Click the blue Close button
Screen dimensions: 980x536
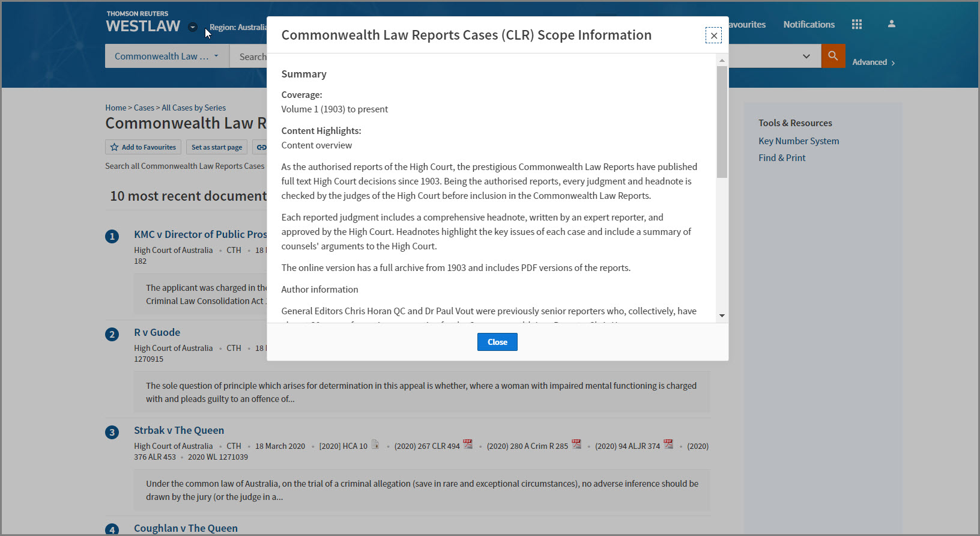click(497, 342)
